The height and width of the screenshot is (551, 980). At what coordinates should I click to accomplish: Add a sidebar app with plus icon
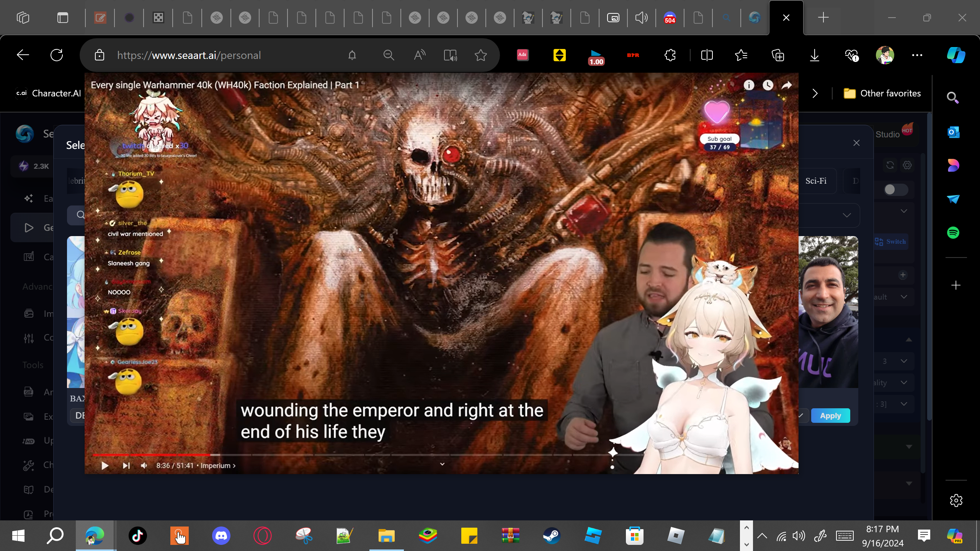point(956,285)
